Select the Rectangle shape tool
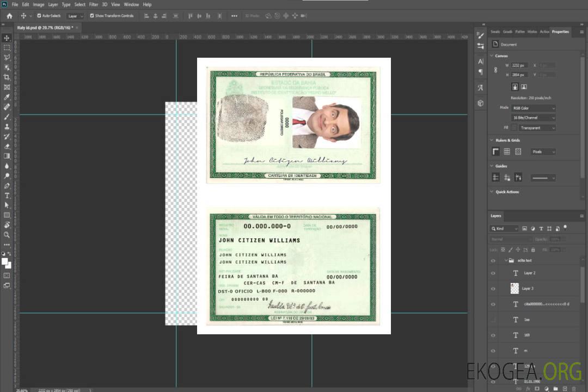Viewport: 588px width, 392px height. click(x=7, y=215)
